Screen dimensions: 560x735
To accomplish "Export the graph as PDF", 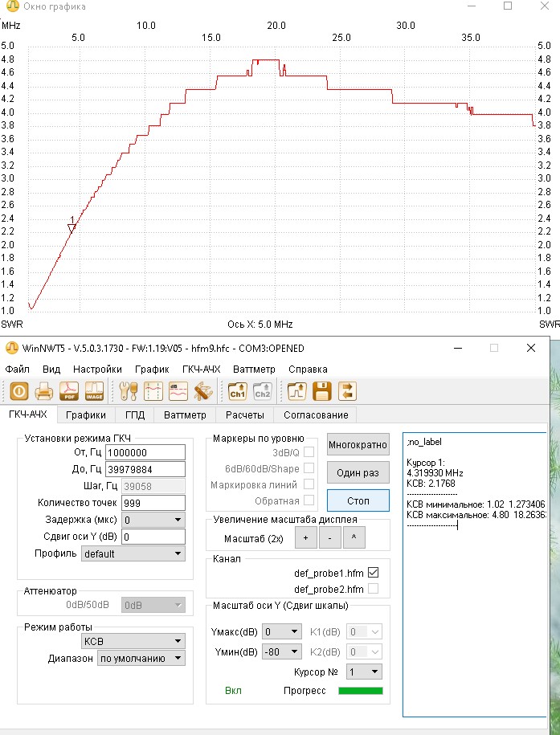I will (69, 391).
